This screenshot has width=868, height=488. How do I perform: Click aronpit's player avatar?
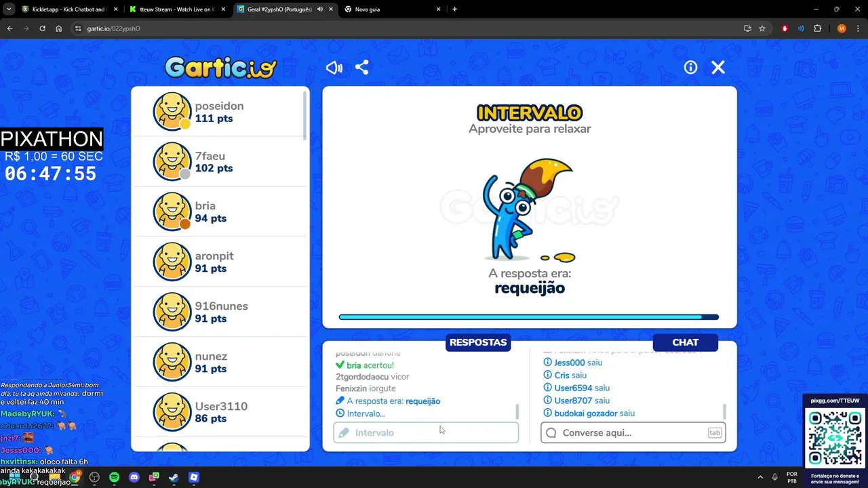(x=172, y=262)
